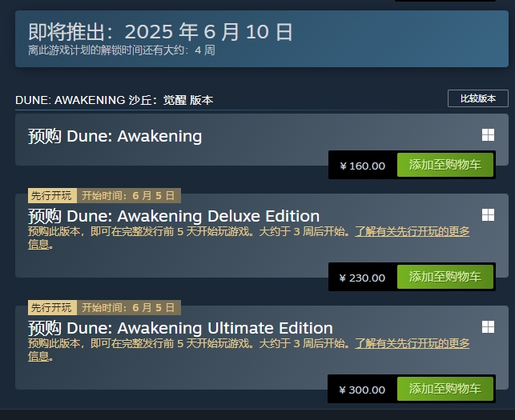This screenshot has height=420, width=515.
Task: Click the 预购 Dune: Awakening Ultimate Edition title
Action: click(180, 328)
